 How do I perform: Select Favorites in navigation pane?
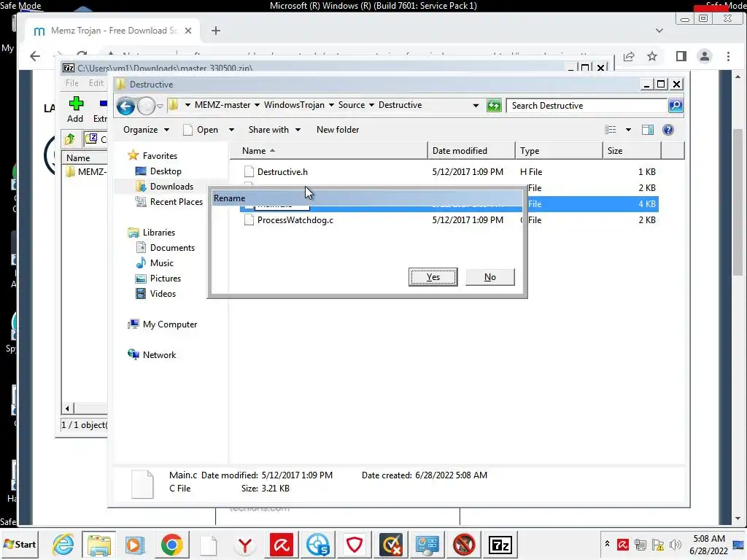(160, 156)
